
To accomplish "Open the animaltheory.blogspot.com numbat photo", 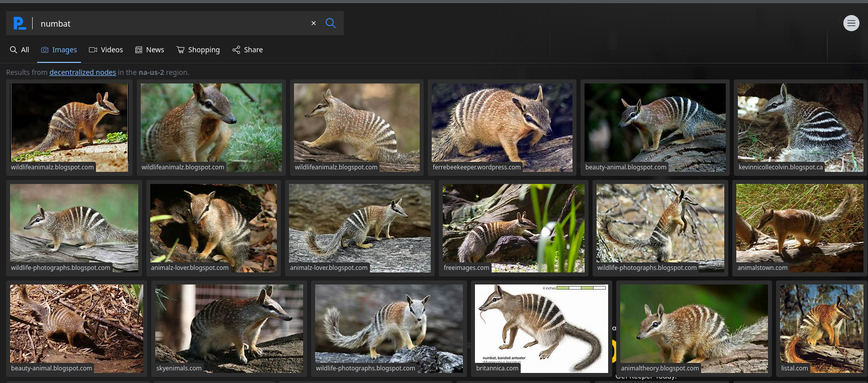I will click(x=694, y=327).
